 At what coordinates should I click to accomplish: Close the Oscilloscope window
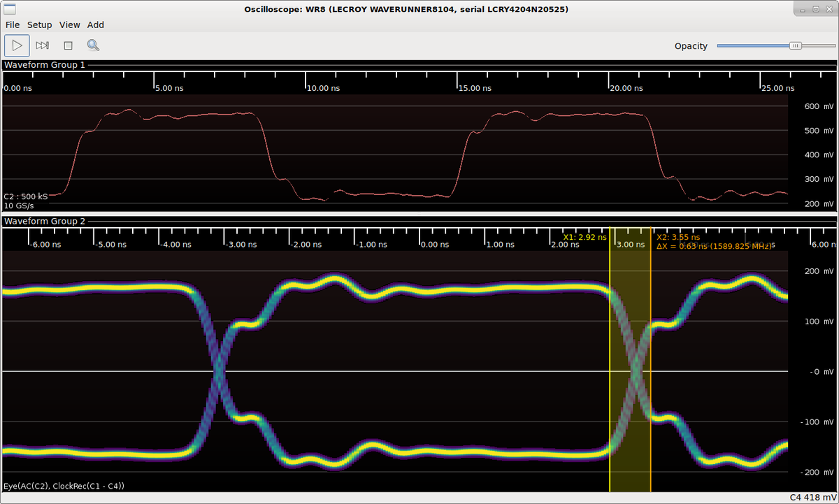(829, 8)
